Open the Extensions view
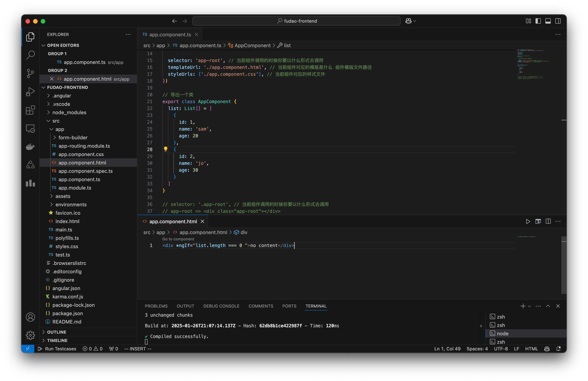Viewport: 588px width, 381px height. click(x=30, y=110)
